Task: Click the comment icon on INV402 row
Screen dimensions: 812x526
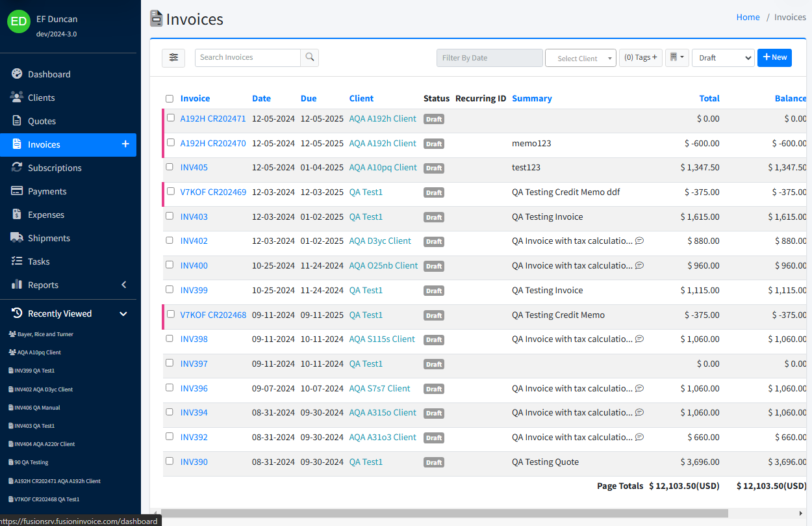Action: tap(639, 241)
